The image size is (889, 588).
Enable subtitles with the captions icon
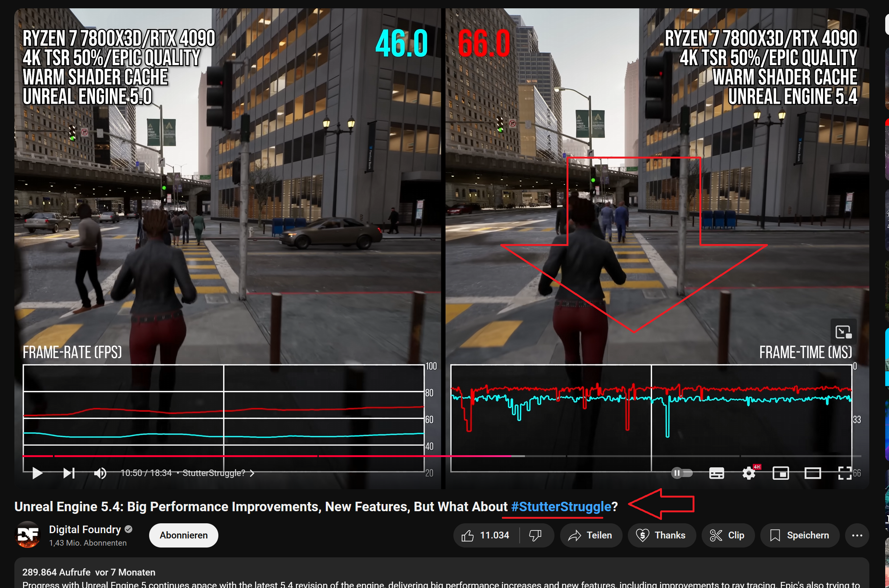(716, 473)
